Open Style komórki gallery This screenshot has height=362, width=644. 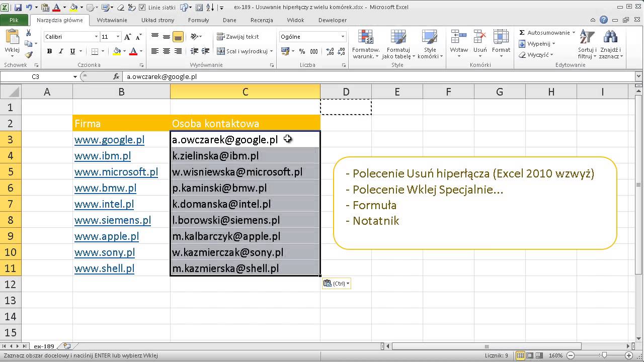(430, 44)
